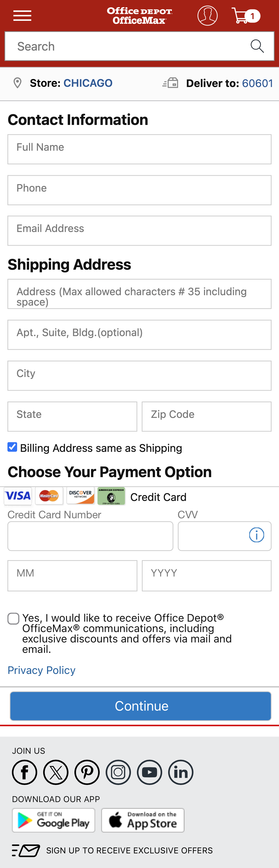Open the YouTube social icon
Image resolution: width=279 pixels, height=868 pixels.
click(x=150, y=772)
